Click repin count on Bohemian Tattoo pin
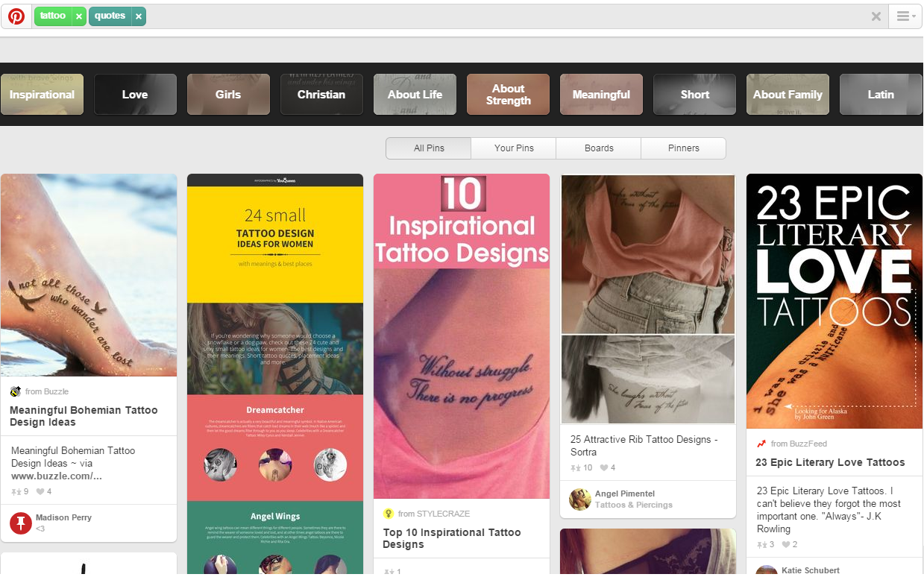Image resolution: width=924 pixels, height=580 pixels. click(x=20, y=491)
